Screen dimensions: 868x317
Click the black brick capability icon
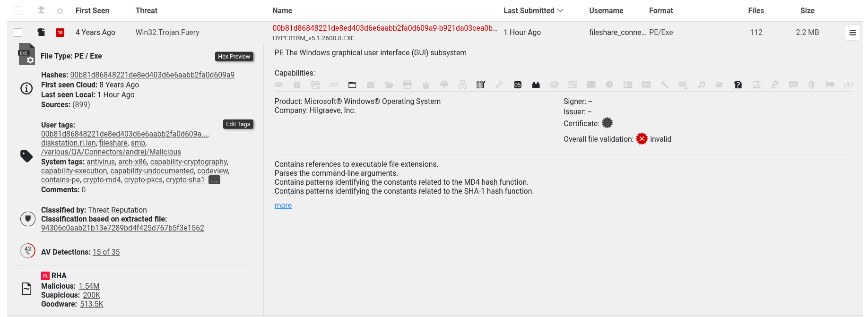pyautogui.click(x=536, y=85)
